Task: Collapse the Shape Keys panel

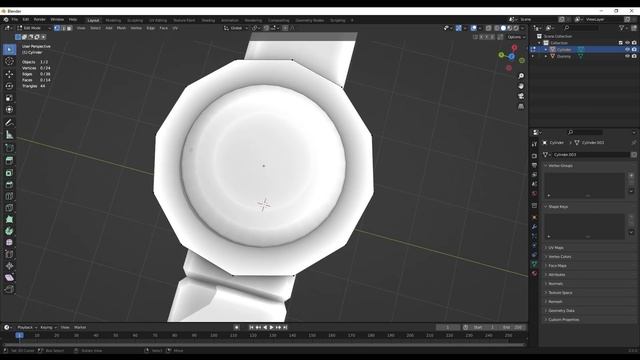Action: pyautogui.click(x=558, y=207)
